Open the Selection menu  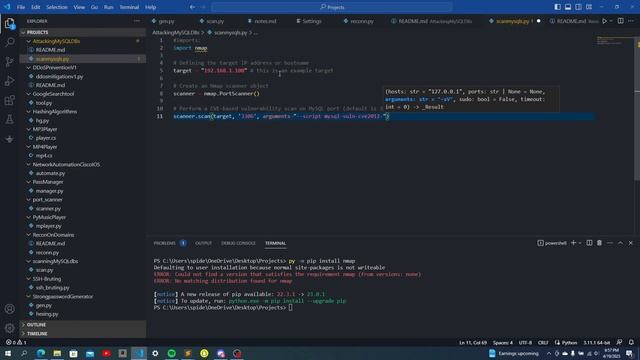[x=57, y=7]
